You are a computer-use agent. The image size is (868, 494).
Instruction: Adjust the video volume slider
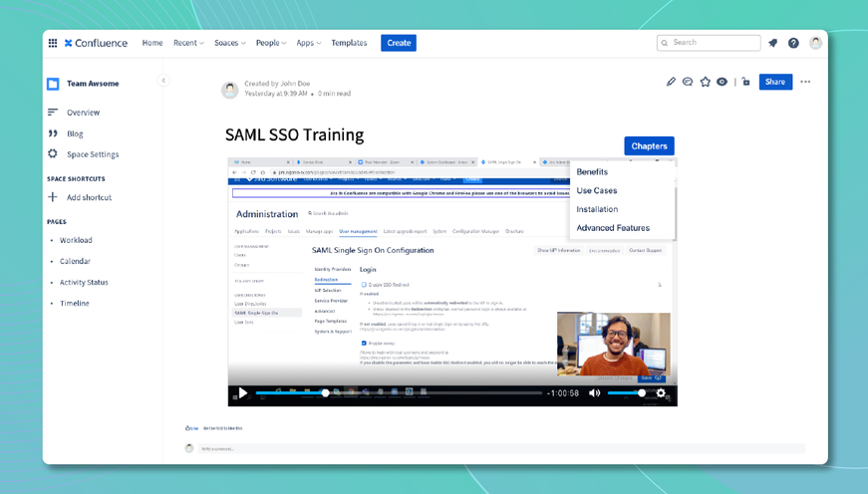point(626,392)
